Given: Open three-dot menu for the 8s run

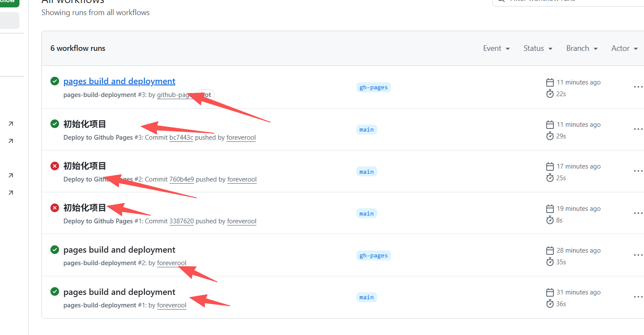Looking at the screenshot, I should pyautogui.click(x=638, y=213).
